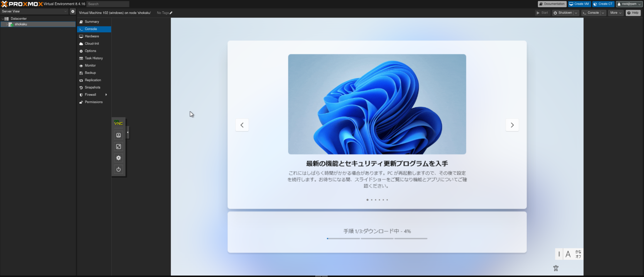Toggle the Japanese IME input mode A
644x277 pixels.
click(568, 254)
